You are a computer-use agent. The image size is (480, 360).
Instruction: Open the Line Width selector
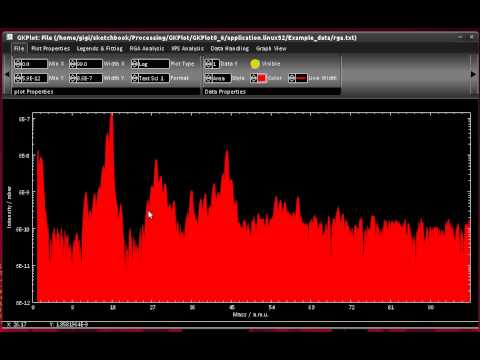coord(301,78)
